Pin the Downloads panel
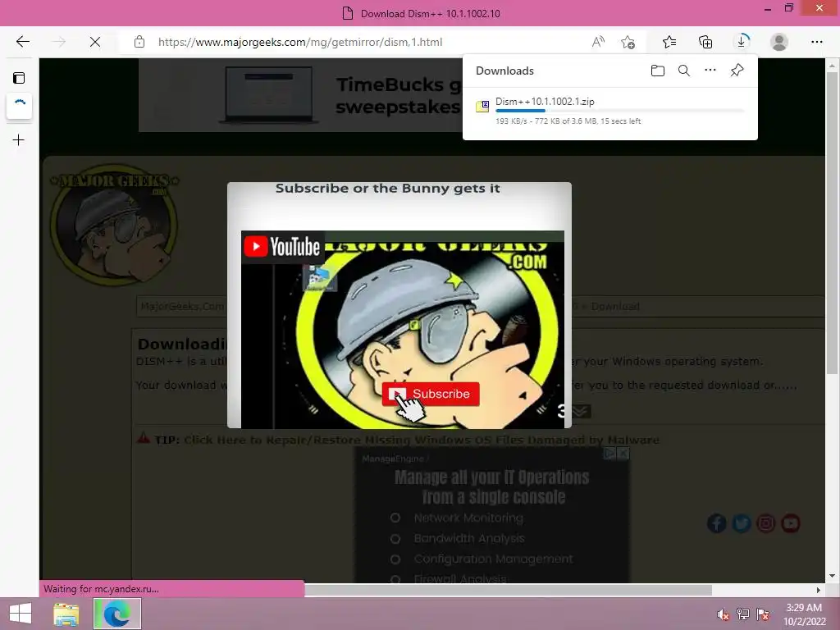840x630 pixels. point(737,71)
